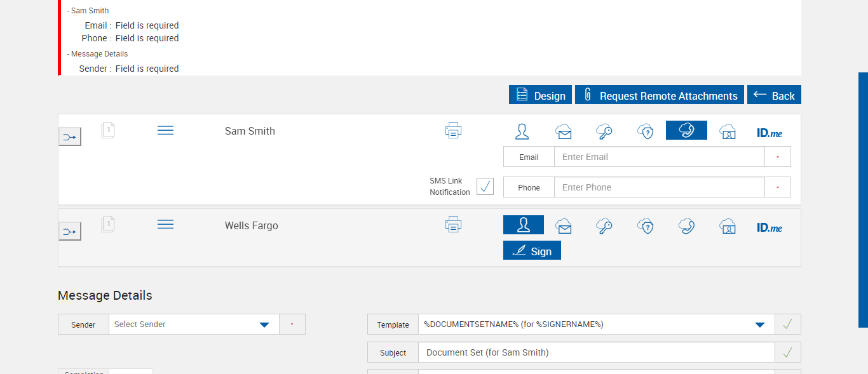Click ID.me verification icon for Sam Smith
868x374 pixels.
[x=769, y=133]
